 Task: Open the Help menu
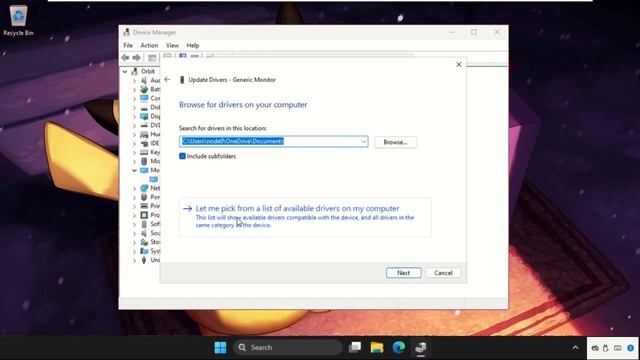point(193,45)
